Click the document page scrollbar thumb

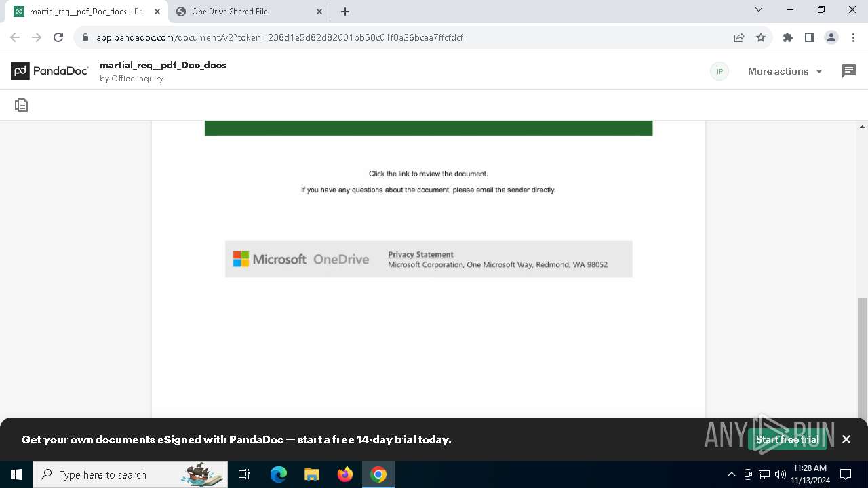point(863,358)
